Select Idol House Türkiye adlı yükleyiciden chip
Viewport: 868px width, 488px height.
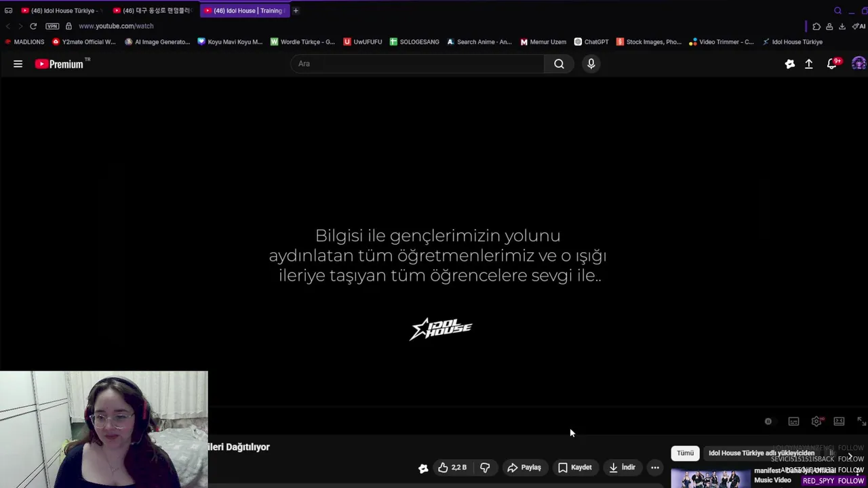click(x=762, y=453)
